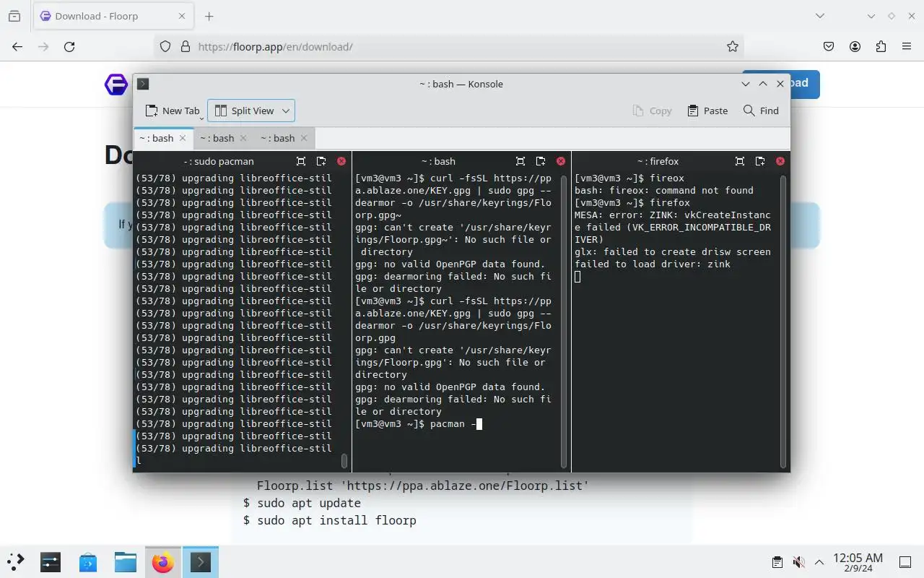This screenshot has height=578, width=924.
Task: Maximize the middle bash terminal pane
Action: pos(520,161)
